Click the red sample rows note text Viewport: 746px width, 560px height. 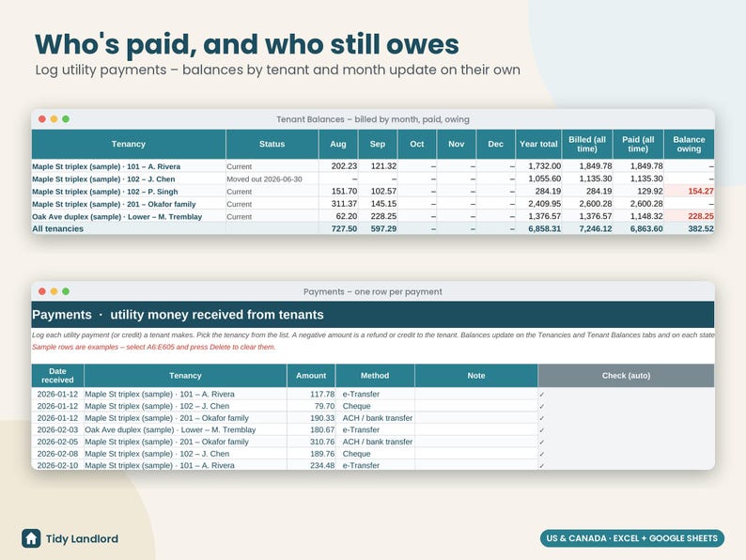tap(154, 347)
